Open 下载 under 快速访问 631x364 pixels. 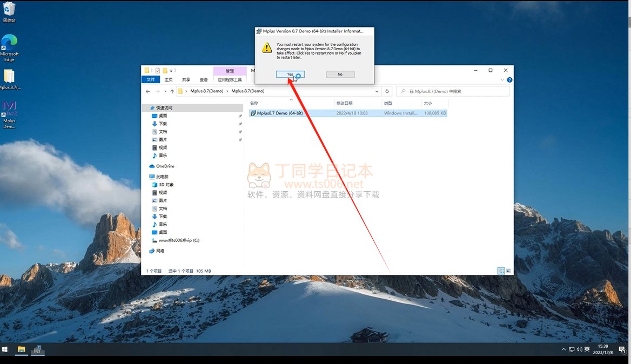point(163,124)
